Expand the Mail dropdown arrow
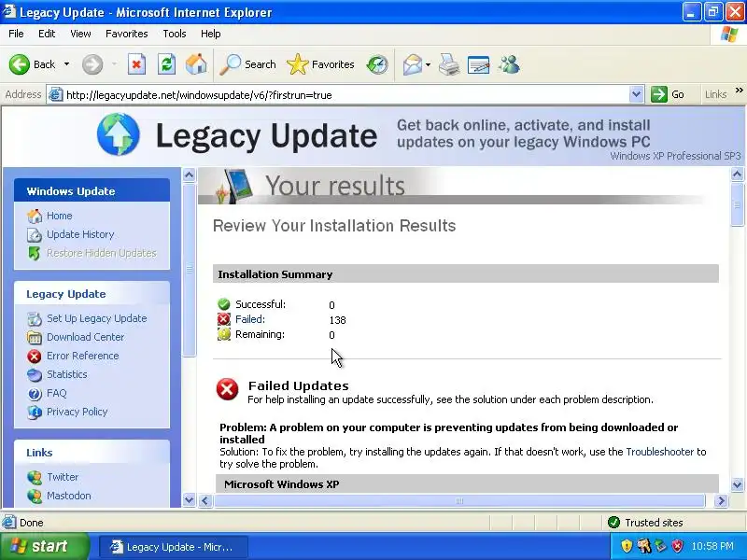 [428, 64]
